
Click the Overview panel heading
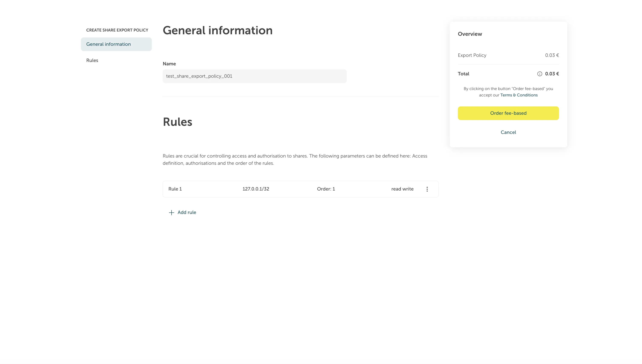click(470, 34)
